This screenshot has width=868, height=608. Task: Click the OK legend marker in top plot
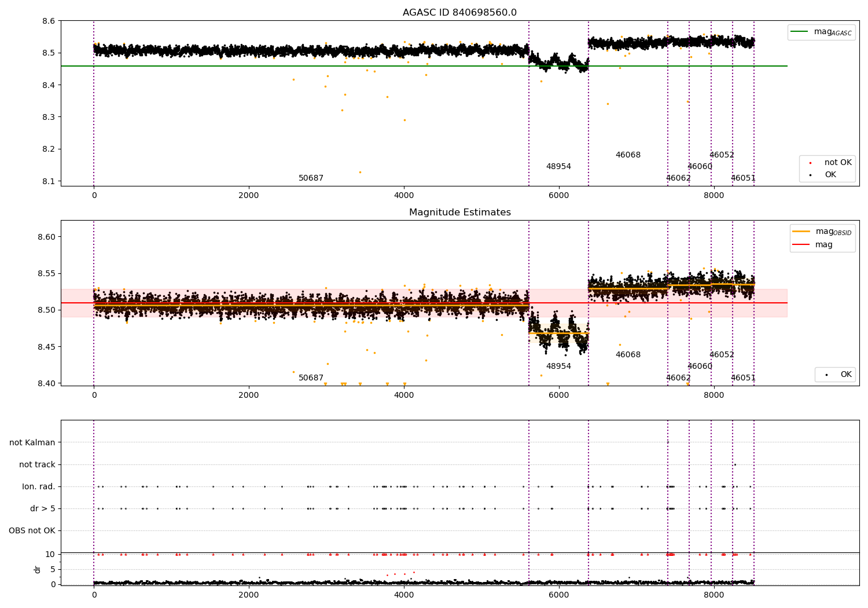pyautogui.click(x=810, y=175)
